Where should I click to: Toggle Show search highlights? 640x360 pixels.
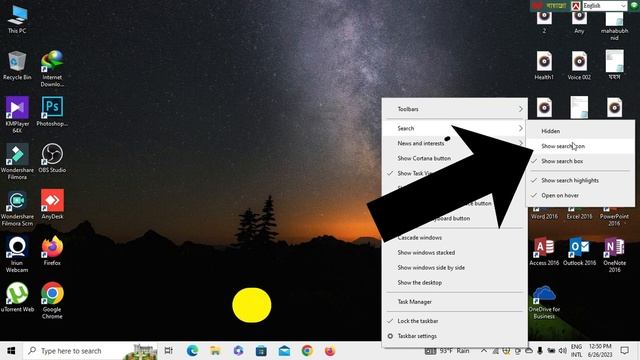(580, 180)
